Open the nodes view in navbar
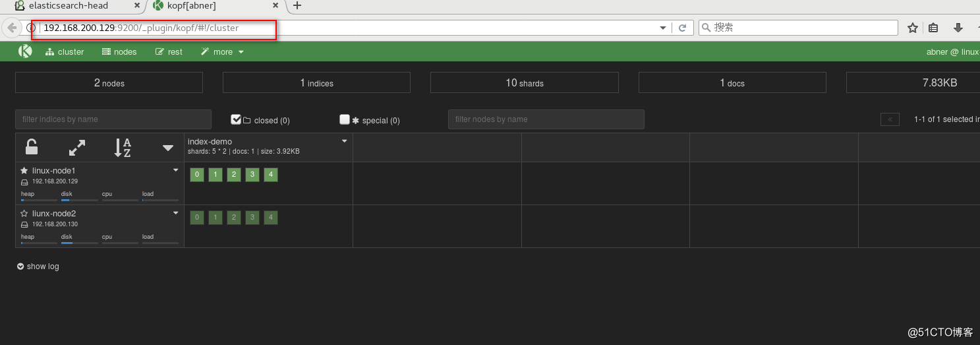This screenshot has width=980, height=345. 119,51
